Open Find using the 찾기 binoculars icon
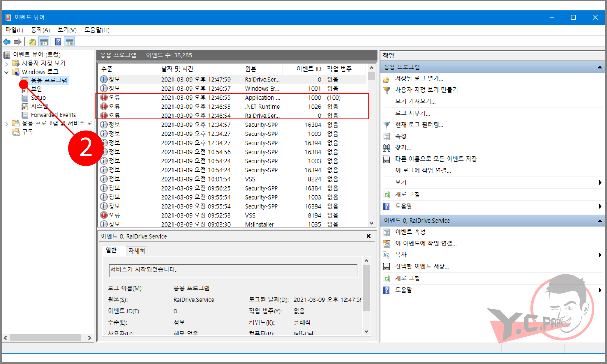The image size is (607, 364). (x=387, y=148)
